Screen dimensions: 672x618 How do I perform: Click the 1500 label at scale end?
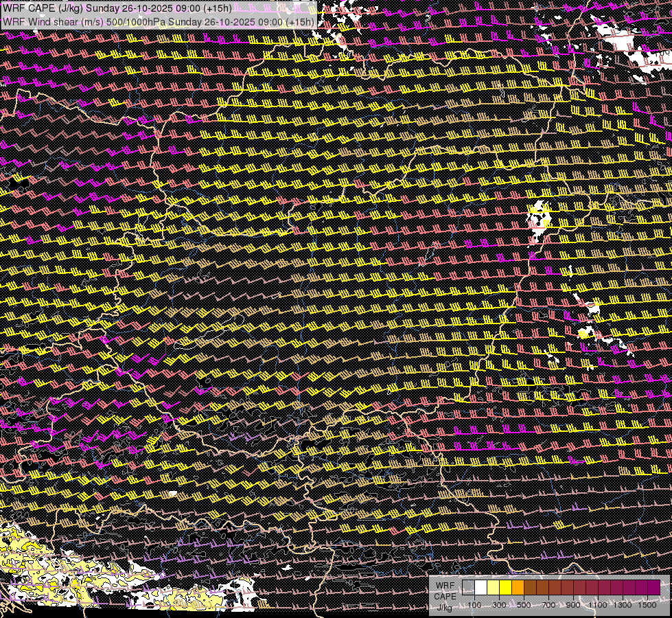pyautogui.click(x=647, y=605)
